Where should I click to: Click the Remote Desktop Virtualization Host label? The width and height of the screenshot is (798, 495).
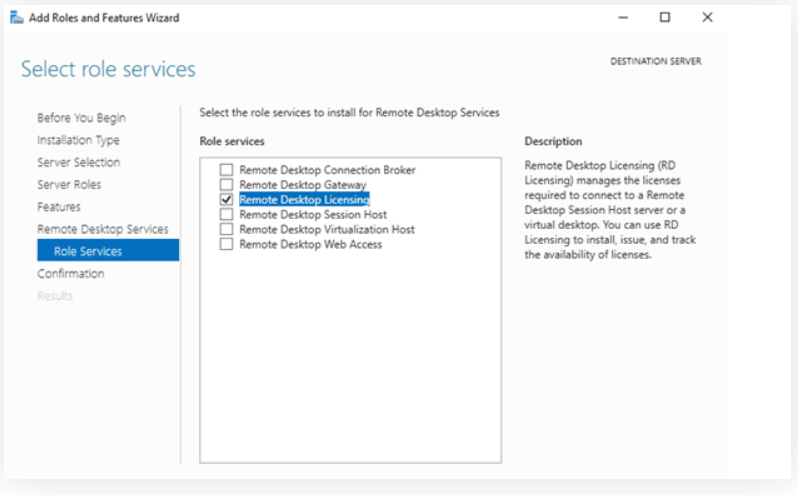tap(327, 229)
